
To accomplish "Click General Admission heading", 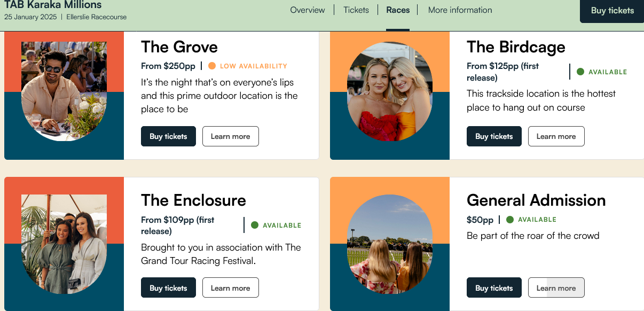I will (x=536, y=200).
